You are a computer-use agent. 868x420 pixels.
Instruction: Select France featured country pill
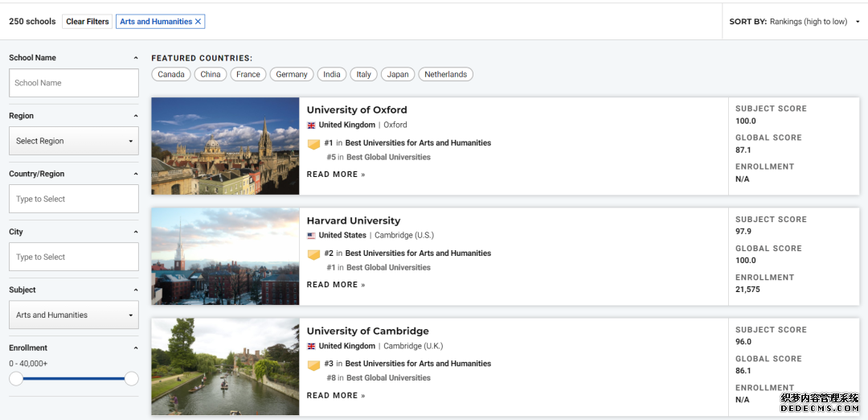coord(248,74)
